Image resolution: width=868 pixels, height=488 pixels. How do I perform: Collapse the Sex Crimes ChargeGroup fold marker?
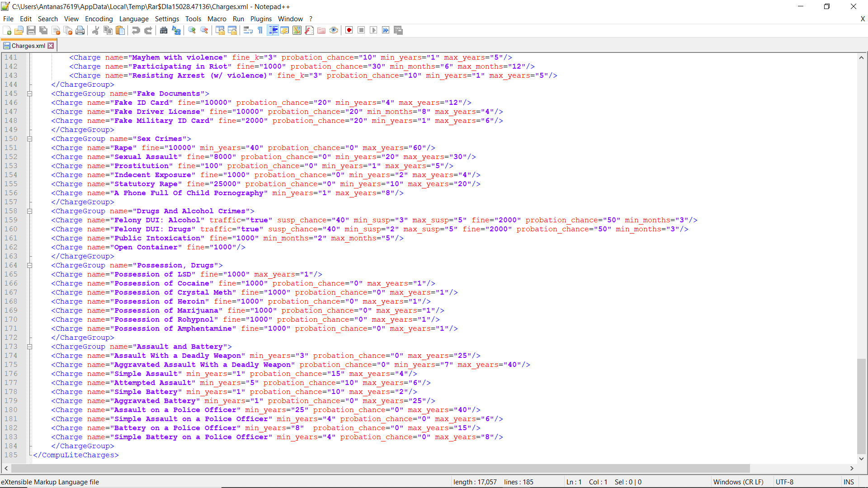30,139
